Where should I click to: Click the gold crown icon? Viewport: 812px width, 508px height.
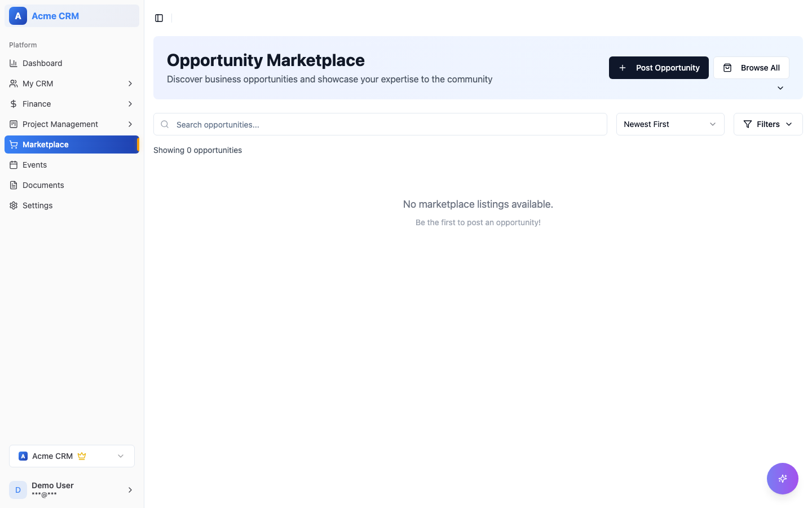[82, 456]
